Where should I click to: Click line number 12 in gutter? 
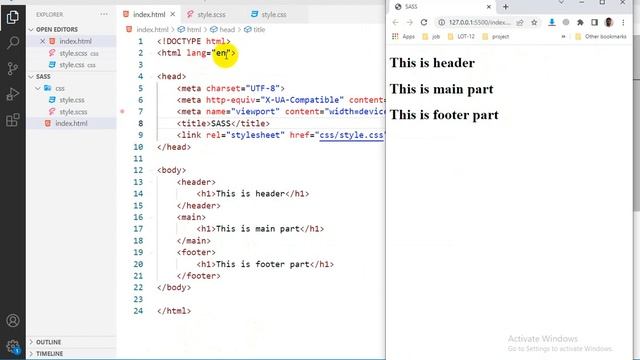tap(138, 170)
